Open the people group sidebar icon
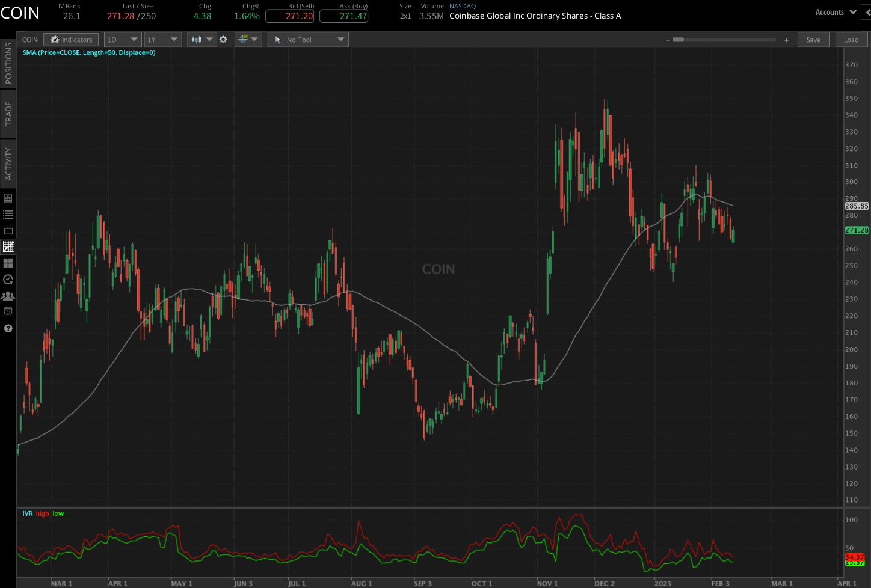This screenshot has width=871, height=588. 8,296
